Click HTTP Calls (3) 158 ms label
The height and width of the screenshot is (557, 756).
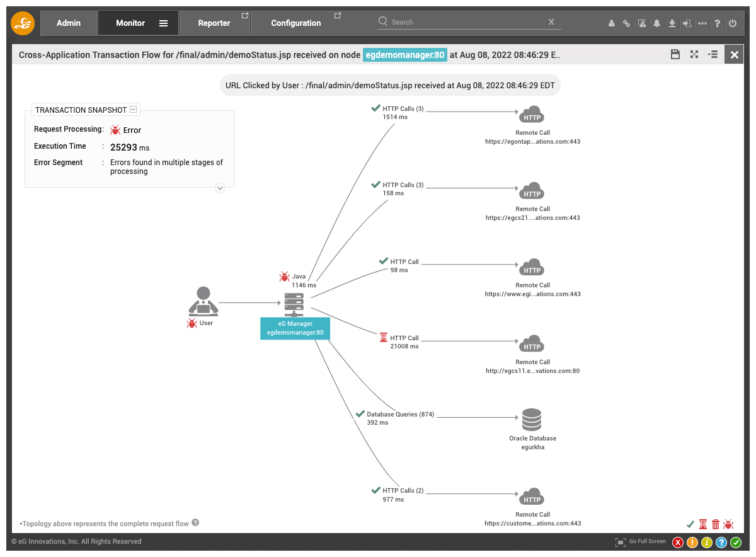403,189
